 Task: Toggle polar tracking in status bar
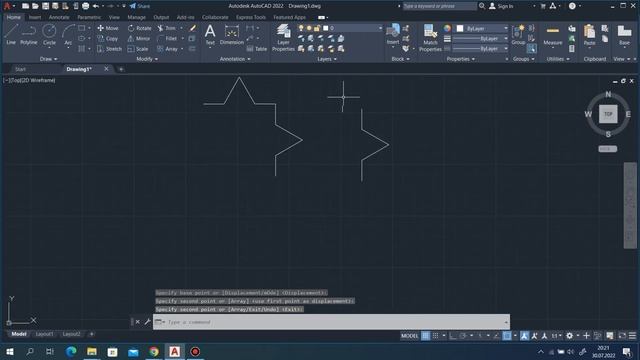tap(463, 336)
